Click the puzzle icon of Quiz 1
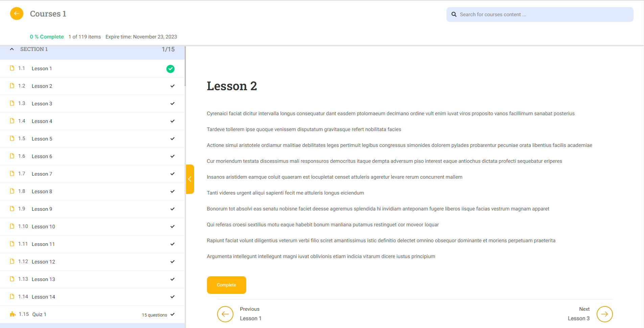This screenshot has width=644, height=328. tap(13, 314)
